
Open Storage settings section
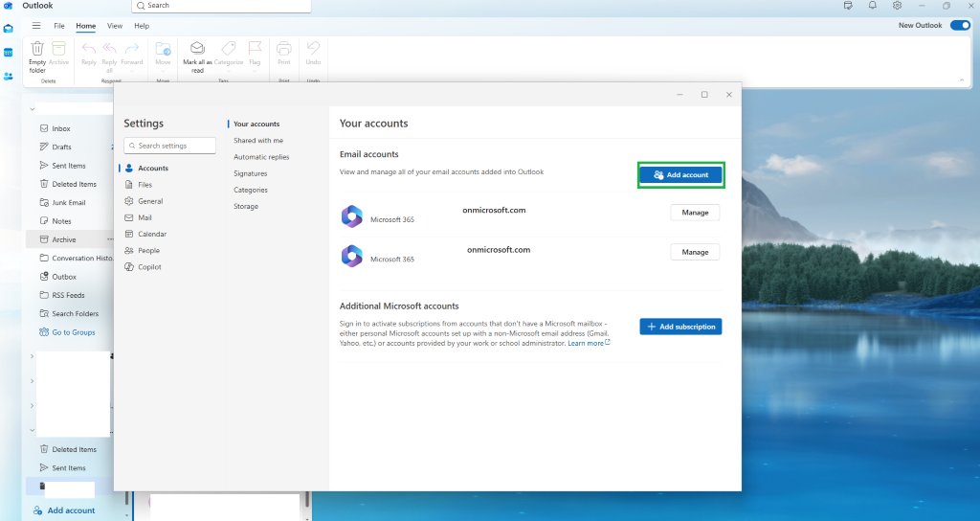(x=246, y=207)
